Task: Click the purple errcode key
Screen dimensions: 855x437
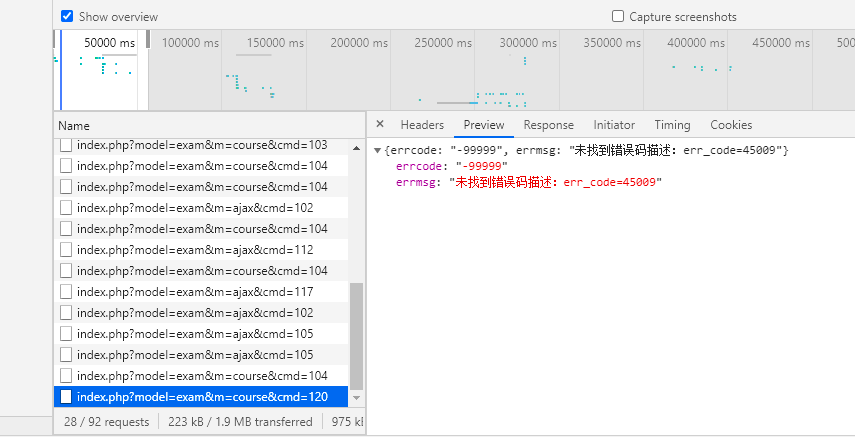Action: 419,166
